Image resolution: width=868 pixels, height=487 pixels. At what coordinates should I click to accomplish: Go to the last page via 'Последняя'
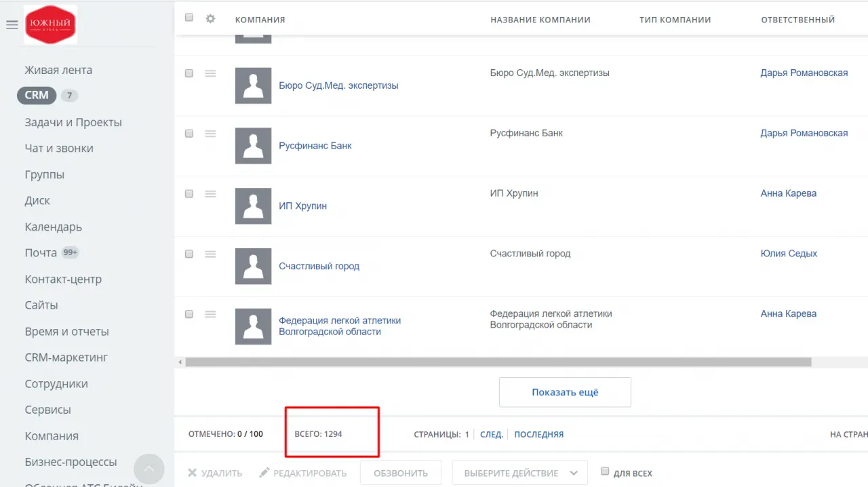pyautogui.click(x=538, y=434)
